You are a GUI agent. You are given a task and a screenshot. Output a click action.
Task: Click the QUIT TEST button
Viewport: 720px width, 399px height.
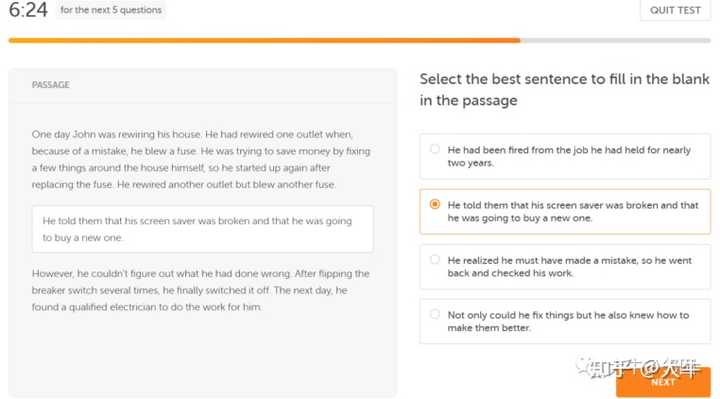click(x=675, y=10)
